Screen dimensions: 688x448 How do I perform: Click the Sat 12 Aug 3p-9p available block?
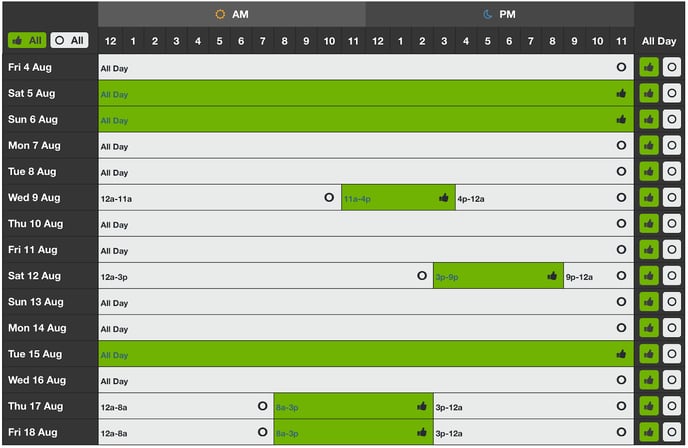coord(498,276)
